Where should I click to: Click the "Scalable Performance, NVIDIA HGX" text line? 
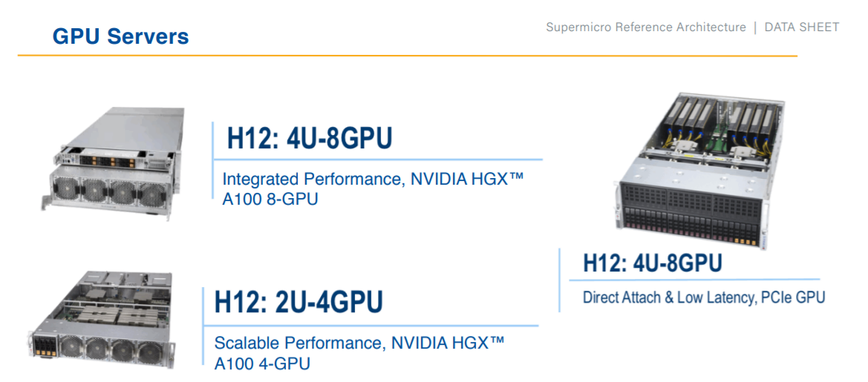[359, 343]
